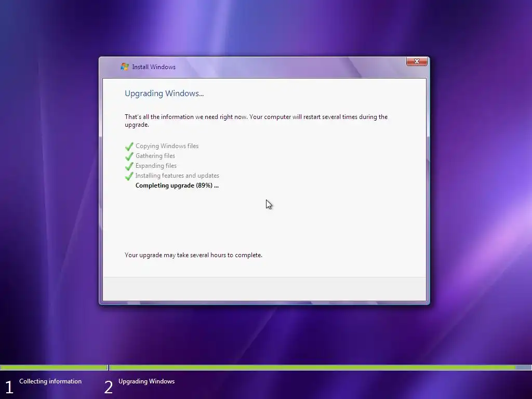The height and width of the screenshot is (399, 532).
Task: Click the Collecting information progress bar segment
Action: (54, 367)
